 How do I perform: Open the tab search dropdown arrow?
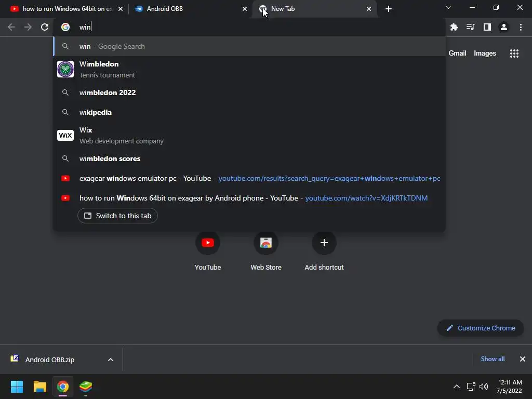coord(448,7)
